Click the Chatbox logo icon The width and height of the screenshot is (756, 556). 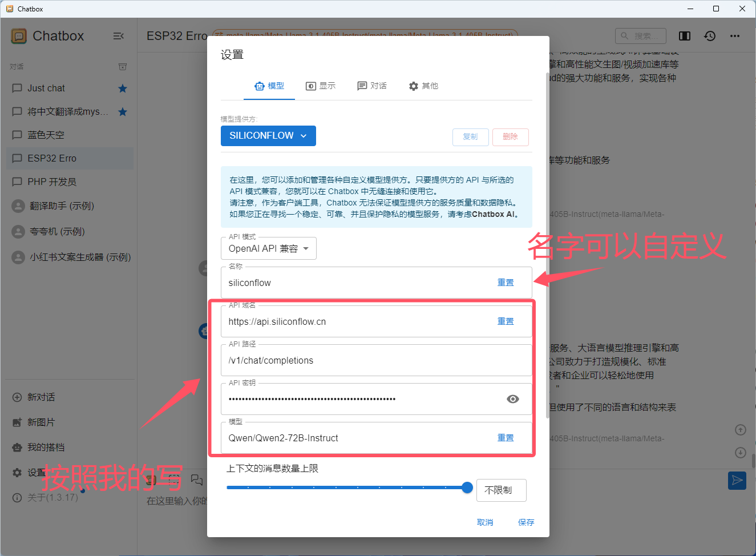click(19, 36)
